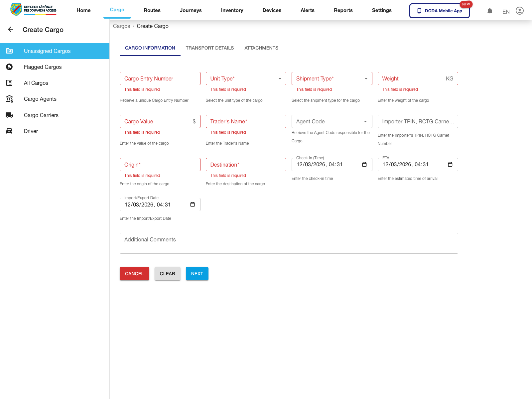Open the user account profile icon
This screenshot has width=532, height=399.
tap(519, 11)
